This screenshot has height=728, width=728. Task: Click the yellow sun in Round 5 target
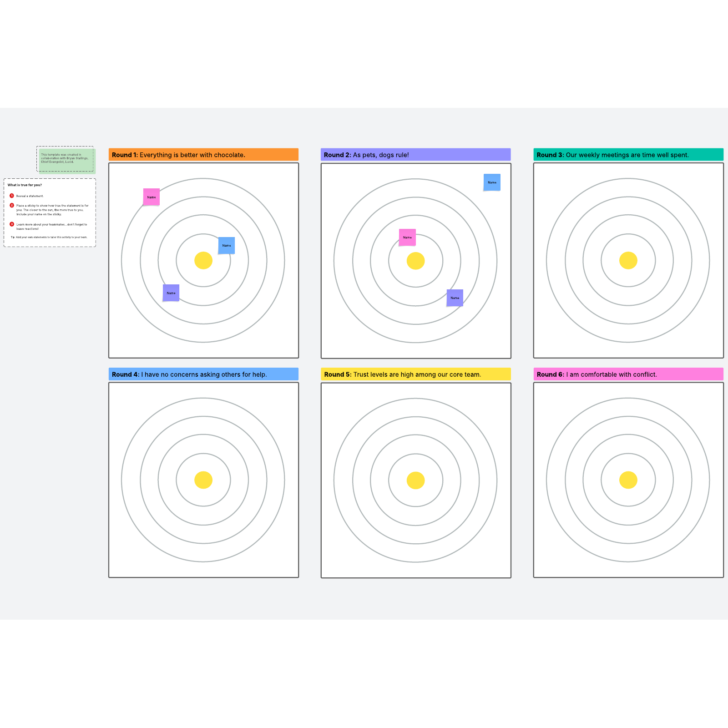415,480
